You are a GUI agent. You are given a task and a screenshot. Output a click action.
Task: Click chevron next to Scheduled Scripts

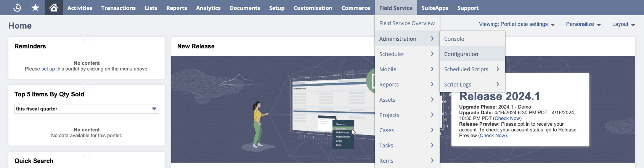[x=498, y=69]
